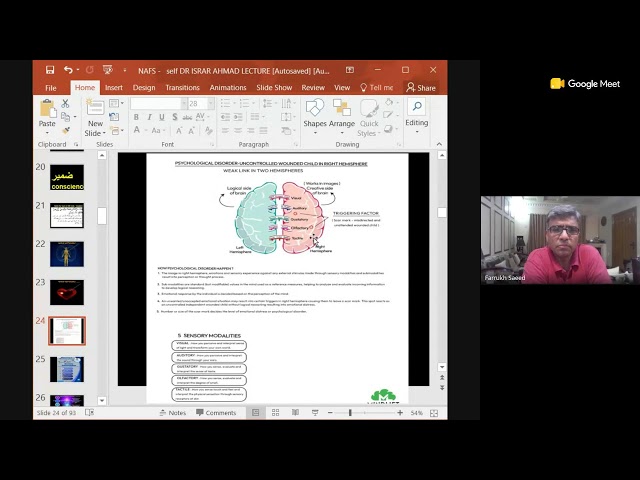Collapse the ribbon with the chevron
Image resolution: width=640 pixels, height=480 pixels.
(x=439, y=144)
